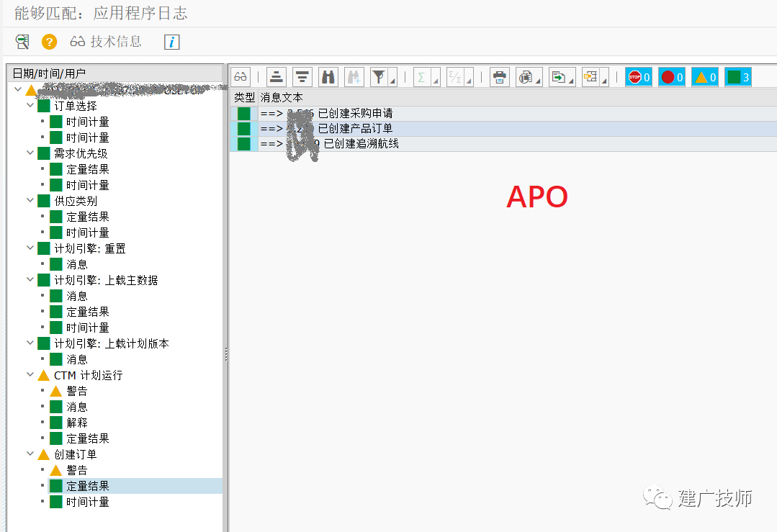This screenshot has width=777, height=532.
Task: Select 定量结果 under 计划引擎: 上载主数据
Action: 88,312
